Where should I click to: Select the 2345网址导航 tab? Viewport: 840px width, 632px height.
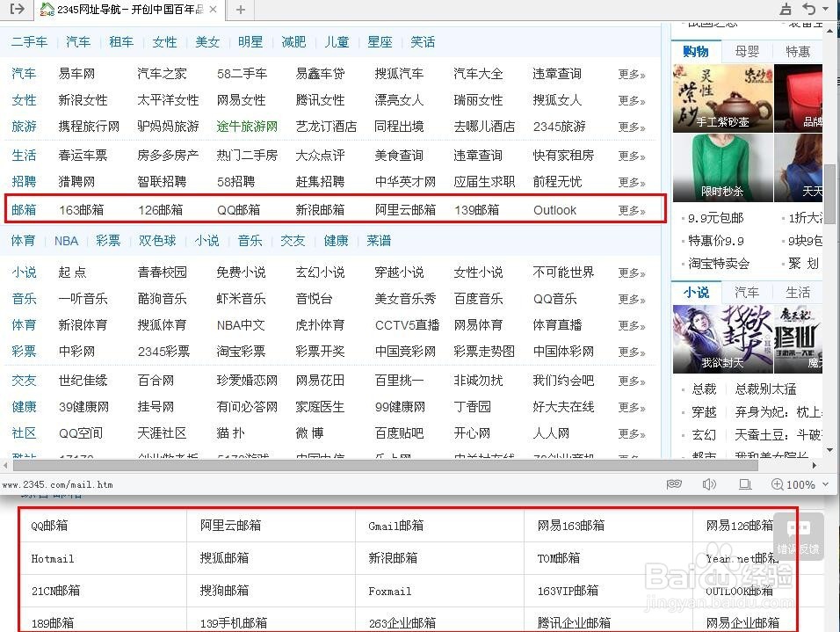[x=130, y=10]
